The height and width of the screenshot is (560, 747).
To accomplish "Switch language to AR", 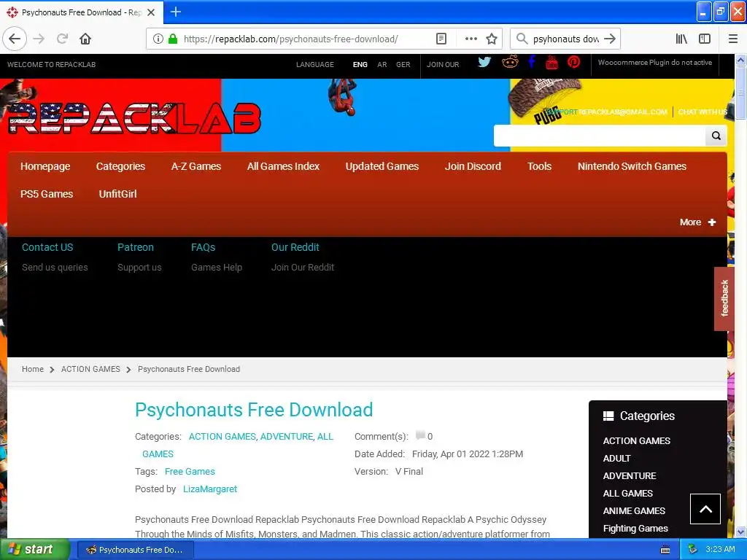I will (382, 65).
